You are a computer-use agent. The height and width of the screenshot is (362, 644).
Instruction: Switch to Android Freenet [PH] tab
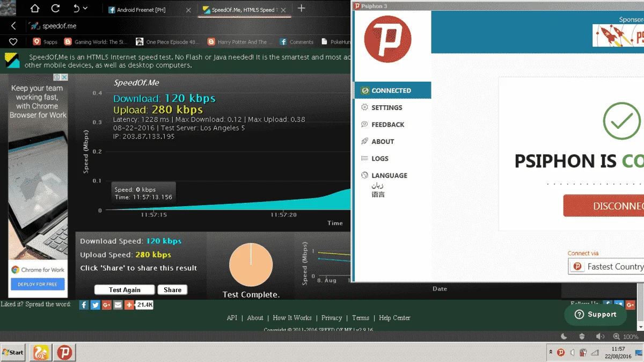click(x=141, y=10)
